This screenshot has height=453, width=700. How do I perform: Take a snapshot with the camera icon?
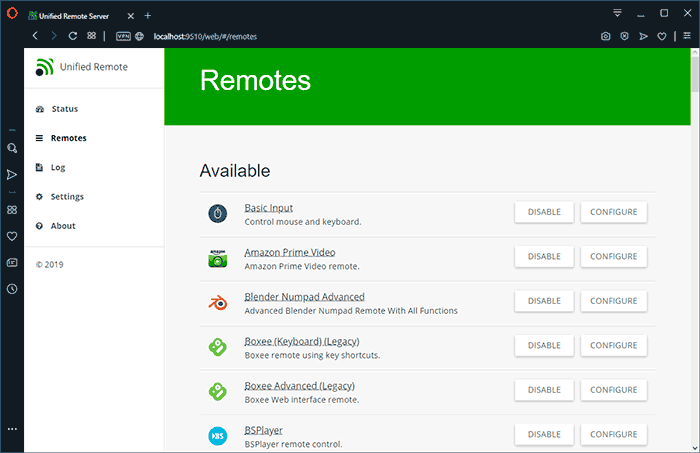pos(606,36)
